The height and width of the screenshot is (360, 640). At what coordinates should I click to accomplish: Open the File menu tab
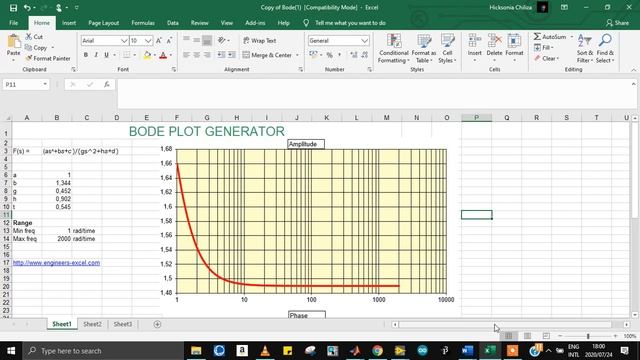click(x=13, y=23)
